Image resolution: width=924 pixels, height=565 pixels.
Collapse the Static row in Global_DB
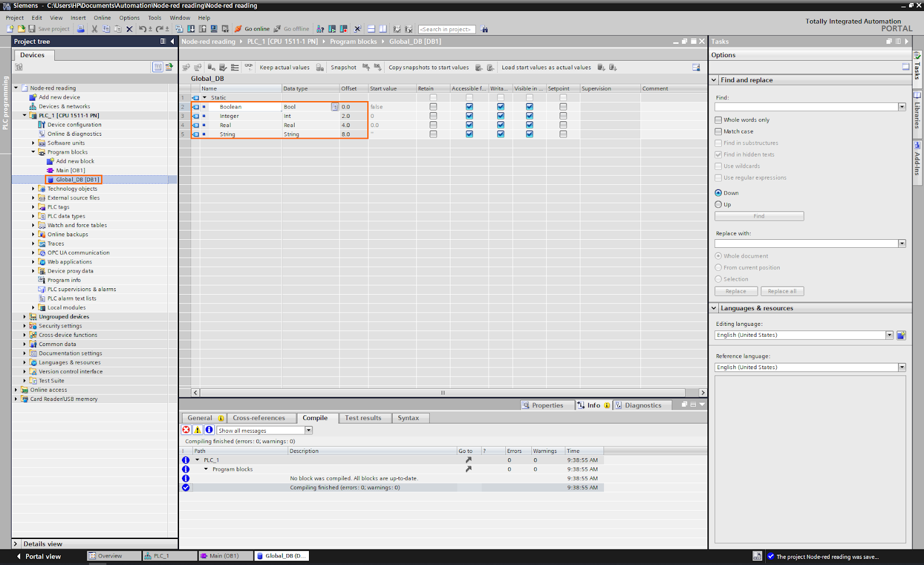click(204, 98)
